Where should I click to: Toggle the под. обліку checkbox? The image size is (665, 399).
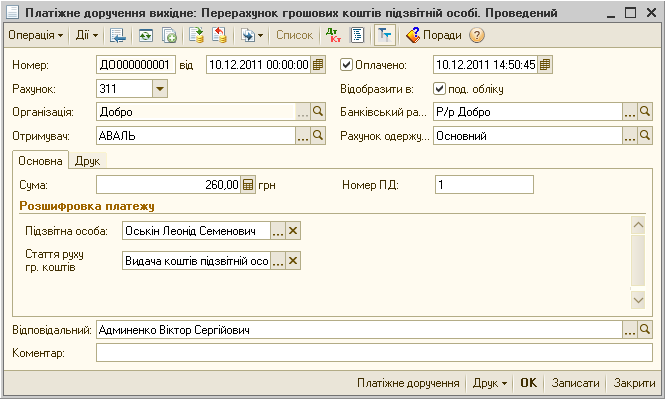click(439, 89)
